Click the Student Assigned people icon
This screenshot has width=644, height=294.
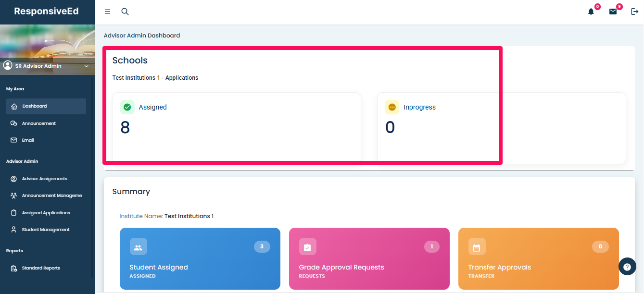(139, 247)
